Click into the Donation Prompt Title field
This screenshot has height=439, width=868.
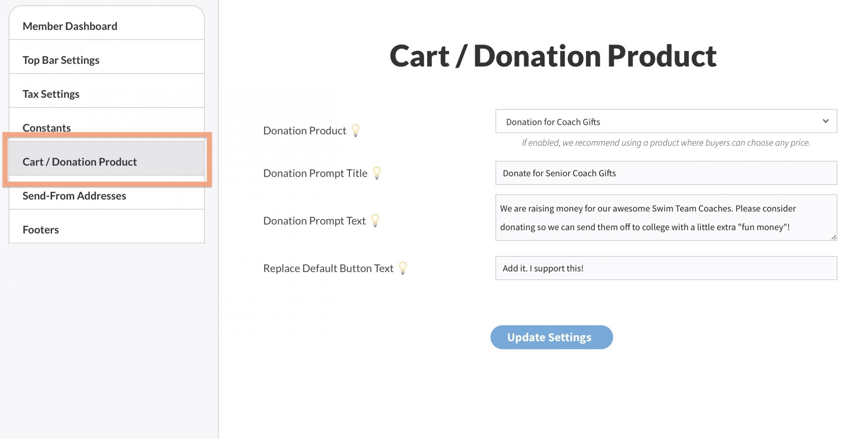pyautogui.click(x=666, y=173)
